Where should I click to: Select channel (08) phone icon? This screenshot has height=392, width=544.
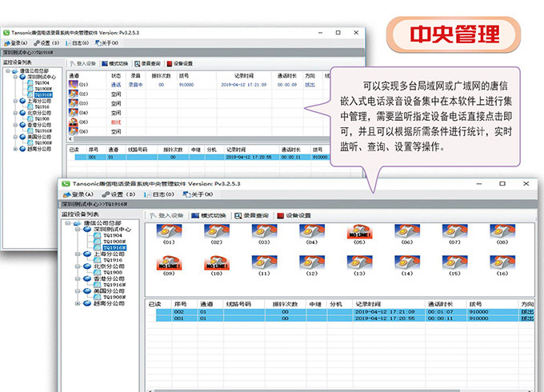(x=502, y=231)
